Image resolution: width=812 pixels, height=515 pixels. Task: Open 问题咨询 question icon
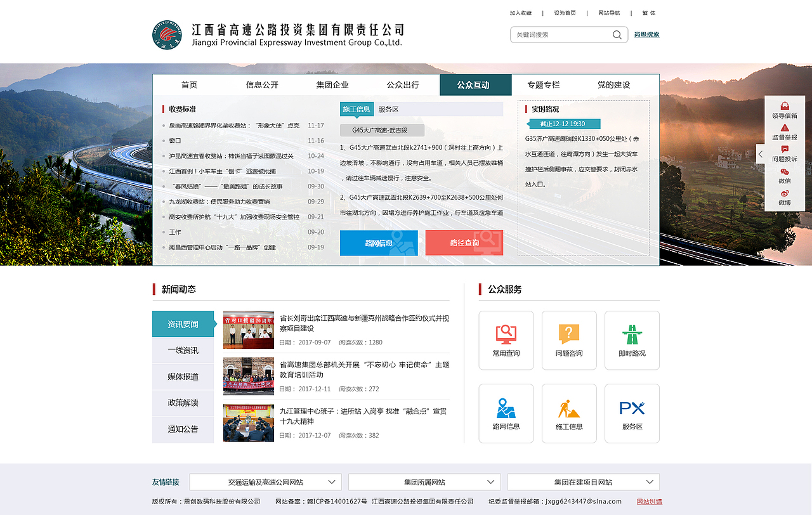[569, 334]
